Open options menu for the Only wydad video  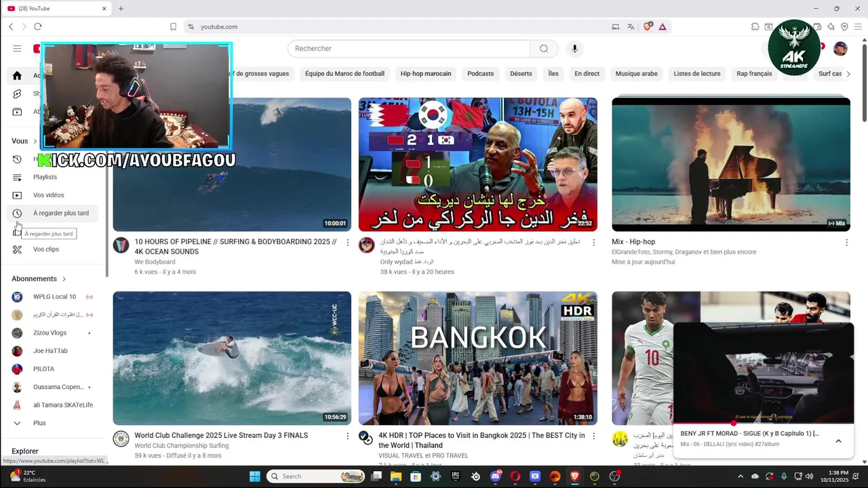[593, 242]
